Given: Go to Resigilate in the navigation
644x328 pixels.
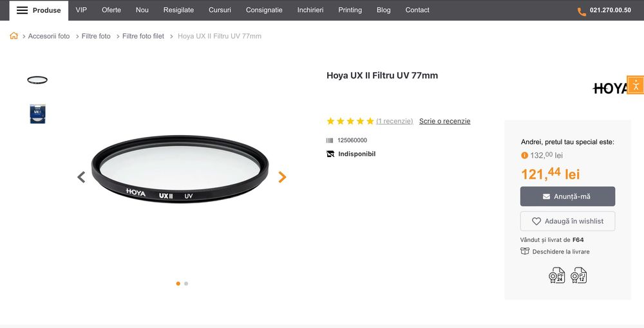Looking at the screenshot, I should coord(178,10).
